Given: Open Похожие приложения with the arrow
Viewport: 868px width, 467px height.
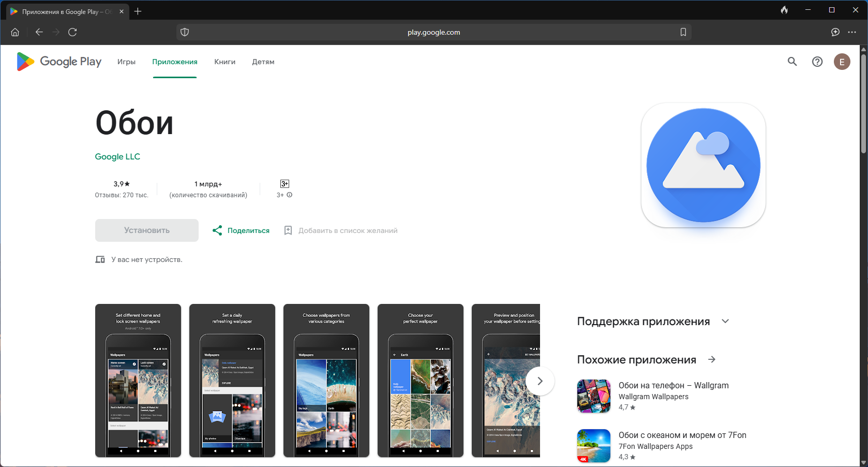Looking at the screenshot, I should tap(712, 359).
